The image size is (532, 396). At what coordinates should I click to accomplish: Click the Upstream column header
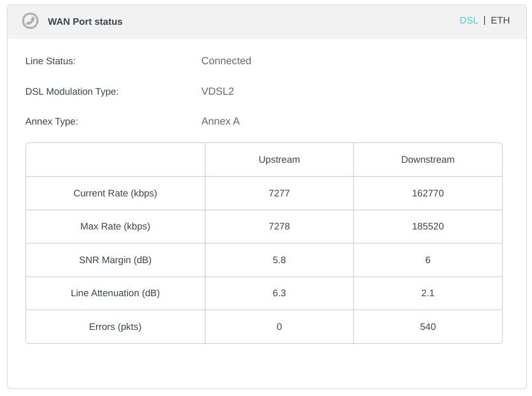tap(279, 160)
